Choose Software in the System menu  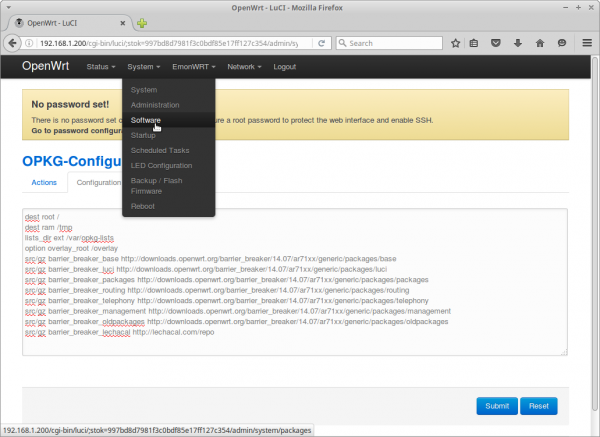(168, 120)
